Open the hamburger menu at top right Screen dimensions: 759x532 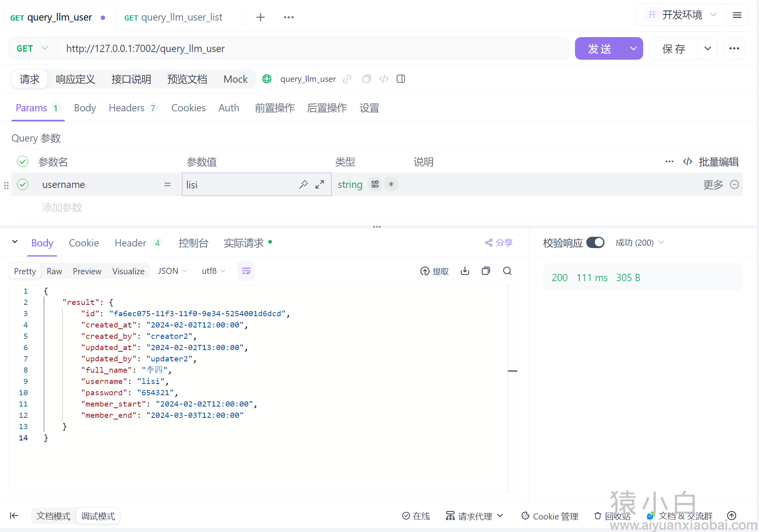coord(737,15)
